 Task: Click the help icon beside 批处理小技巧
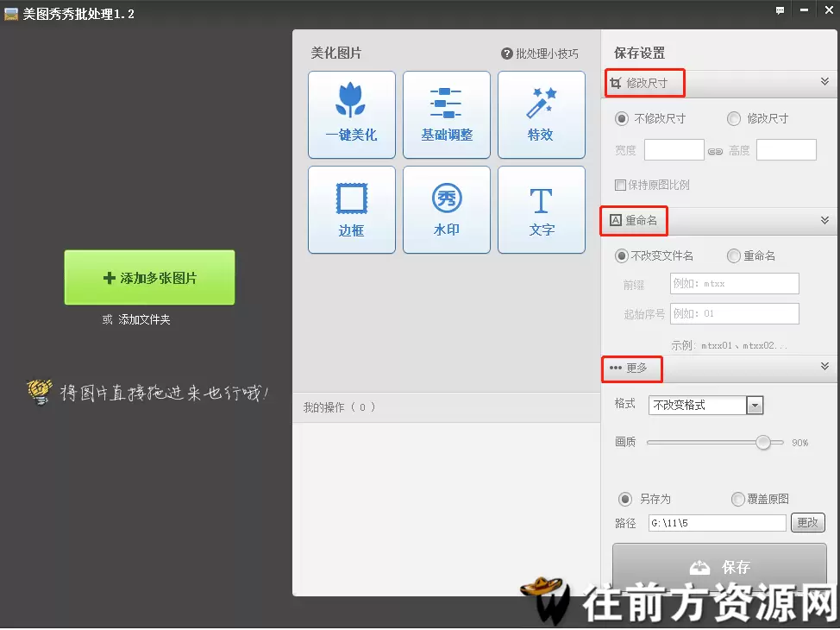point(507,54)
